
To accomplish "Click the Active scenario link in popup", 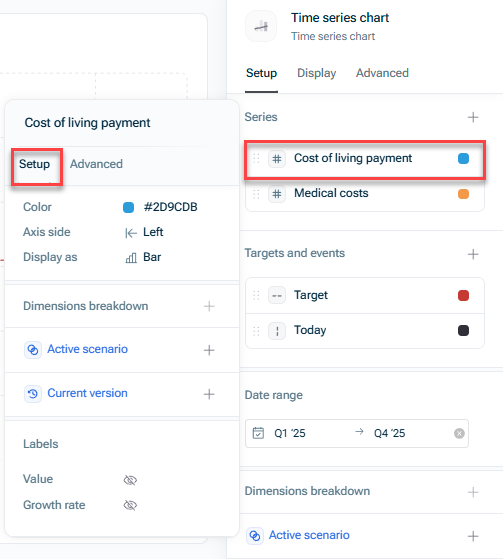I will (87, 349).
